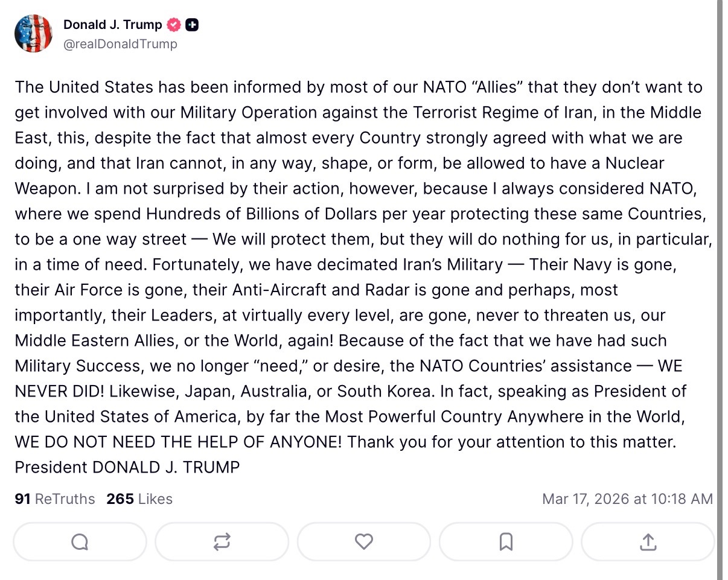Viewport: 728px width, 580px height.
Task: Click the Truth+ badge beside the name
Action: point(192,24)
